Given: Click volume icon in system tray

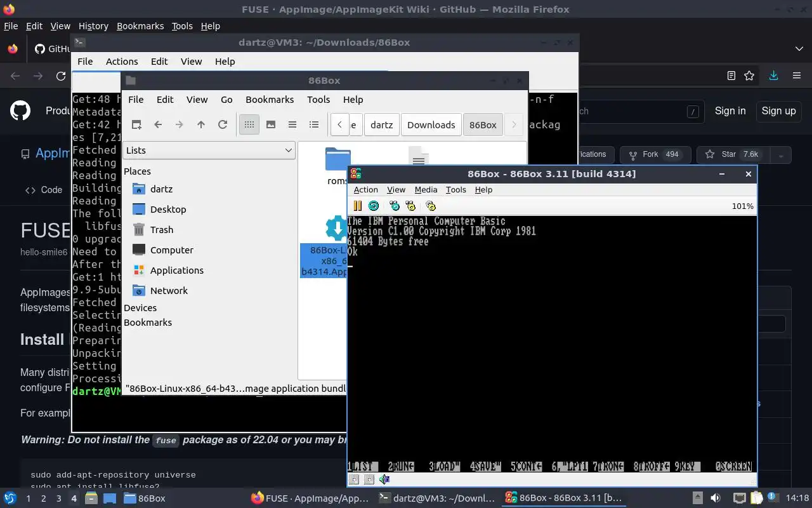Looking at the screenshot, I should [716, 498].
